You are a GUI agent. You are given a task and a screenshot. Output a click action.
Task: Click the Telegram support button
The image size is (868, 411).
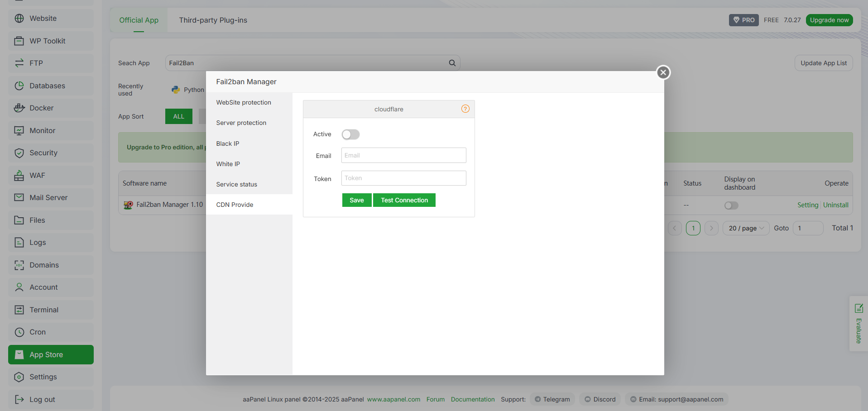coord(552,399)
